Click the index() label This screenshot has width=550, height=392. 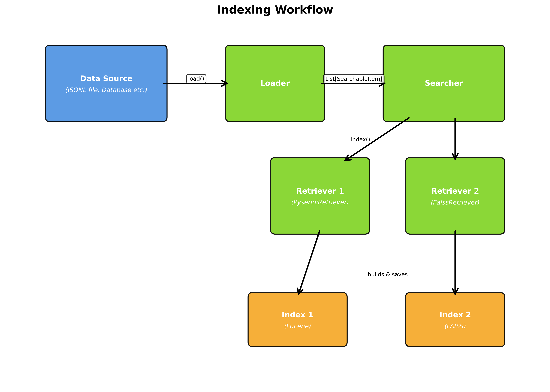point(361,139)
